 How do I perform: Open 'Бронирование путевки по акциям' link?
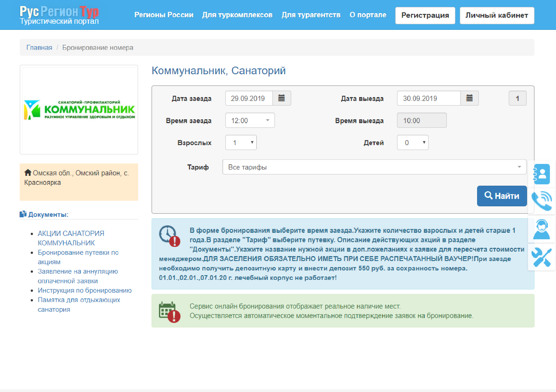[x=78, y=257]
